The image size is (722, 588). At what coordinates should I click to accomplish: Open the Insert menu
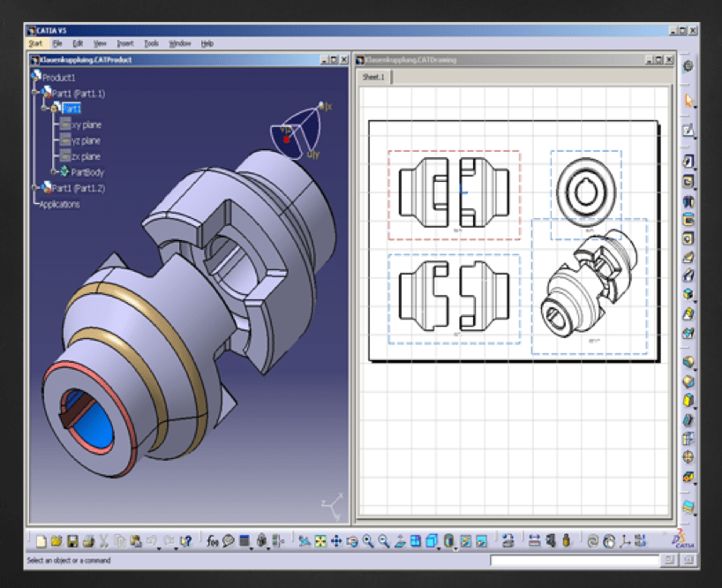pyautogui.click(x=124, y=43)
